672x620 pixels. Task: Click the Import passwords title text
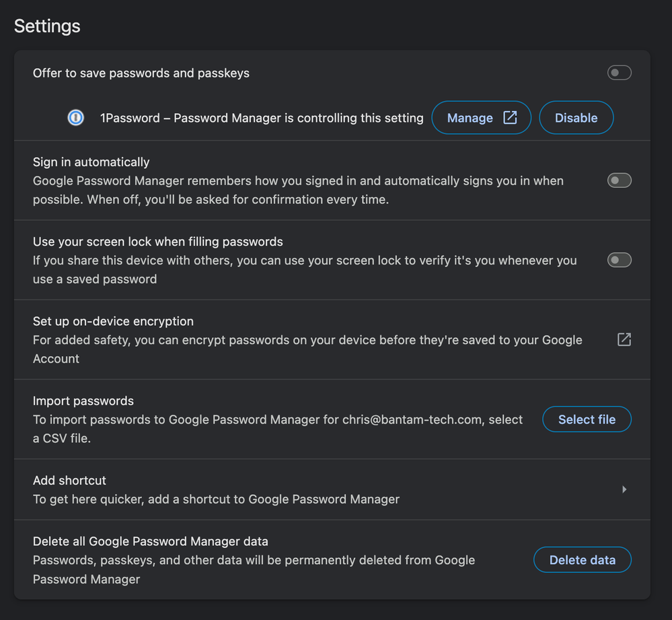(x=83, y=401)
